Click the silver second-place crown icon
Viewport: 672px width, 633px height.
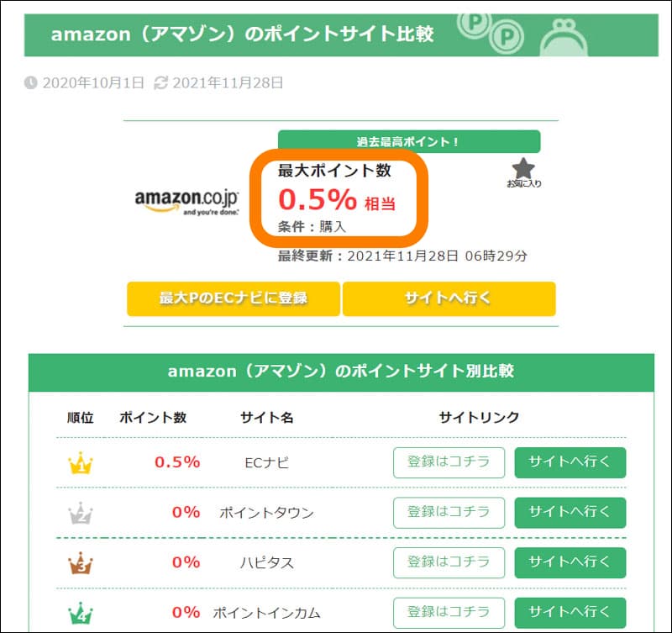pyautogui.click(x=80, y=513)
